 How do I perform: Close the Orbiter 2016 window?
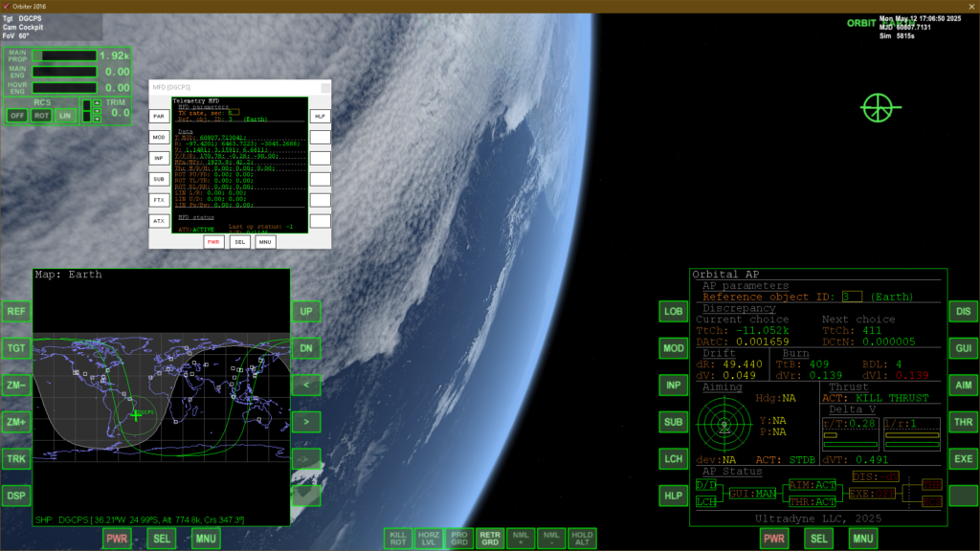[x=972, y=7]
